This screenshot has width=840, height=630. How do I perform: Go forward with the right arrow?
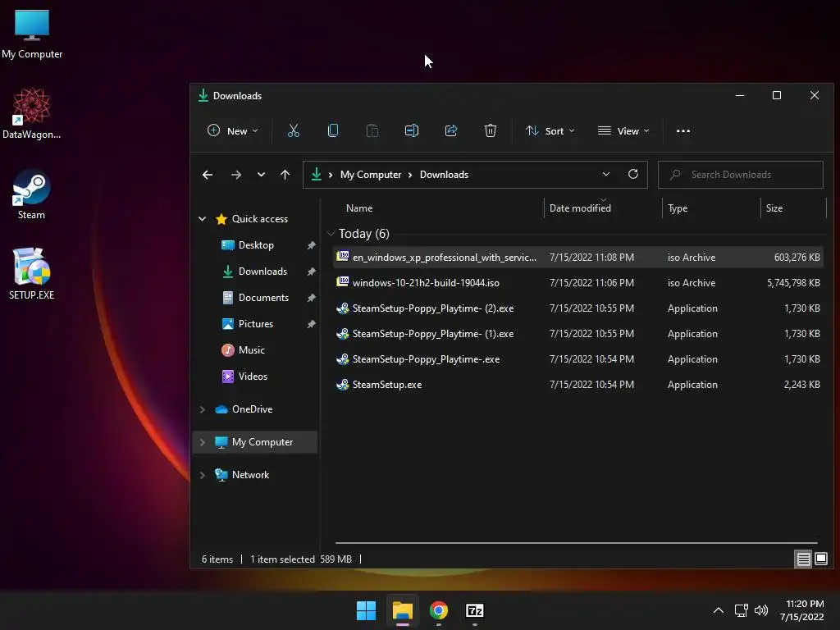(235, 175)
